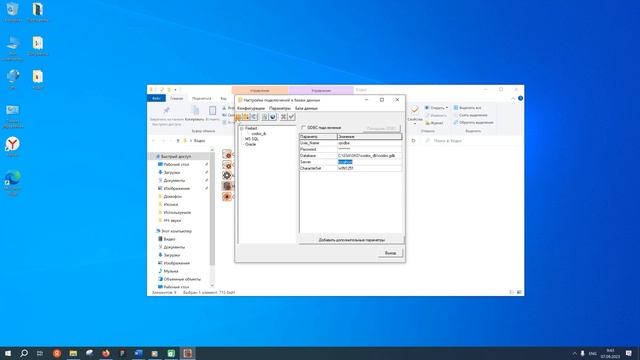Image resolution: width=640 pixels, height=360 pixels.
Task: Switch to Explorer's Главная ribbon tab
Action: click(x=177, y=98)
